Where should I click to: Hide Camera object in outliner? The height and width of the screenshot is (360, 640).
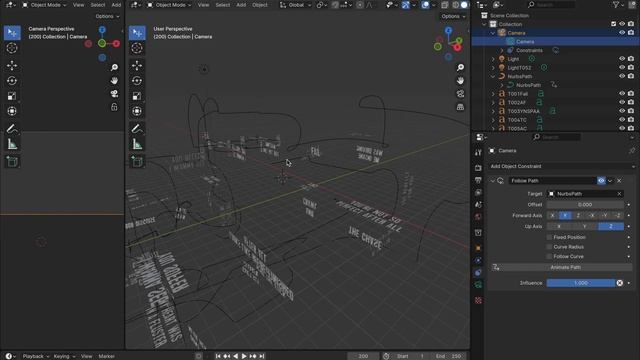tap(622, 33)
